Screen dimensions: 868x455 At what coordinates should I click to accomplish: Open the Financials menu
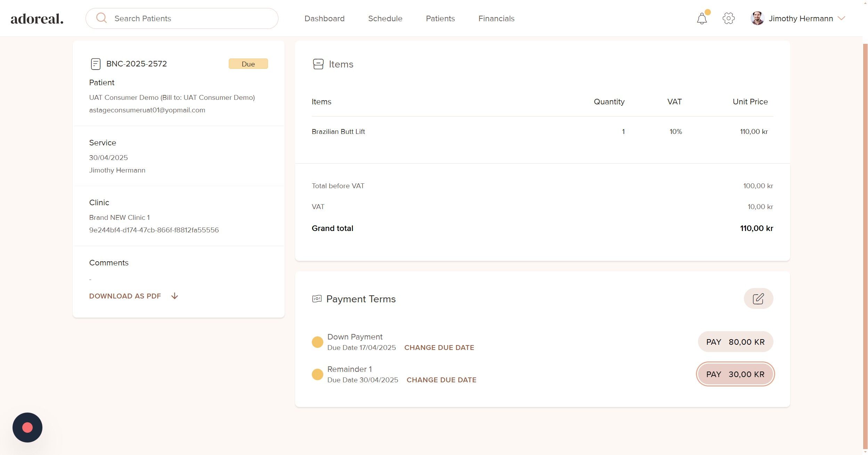tap(496, 18)
